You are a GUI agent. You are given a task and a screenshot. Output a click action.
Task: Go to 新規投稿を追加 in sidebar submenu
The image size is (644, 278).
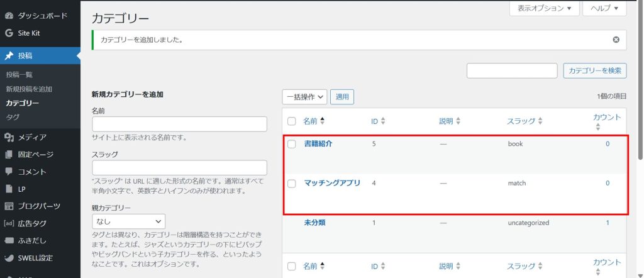pyautogui.click(x=29, y=89)
